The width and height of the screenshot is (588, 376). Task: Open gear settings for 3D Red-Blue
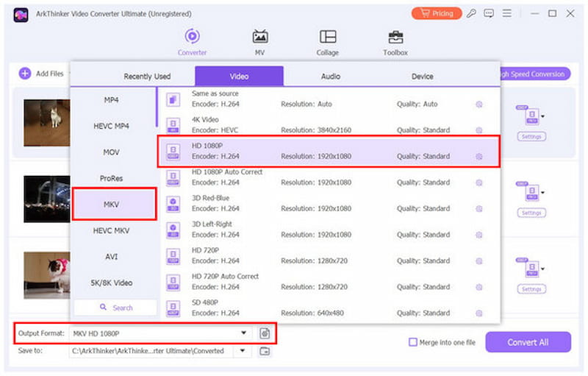coord(479,209)
